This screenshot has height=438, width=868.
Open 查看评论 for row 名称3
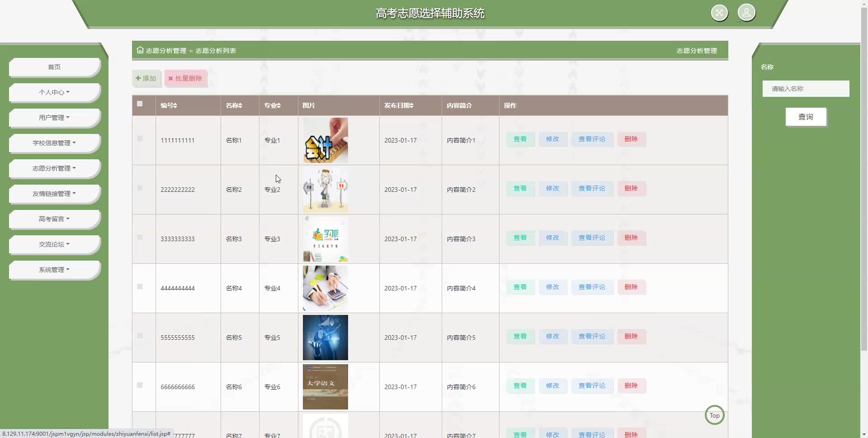pos(592,238)
